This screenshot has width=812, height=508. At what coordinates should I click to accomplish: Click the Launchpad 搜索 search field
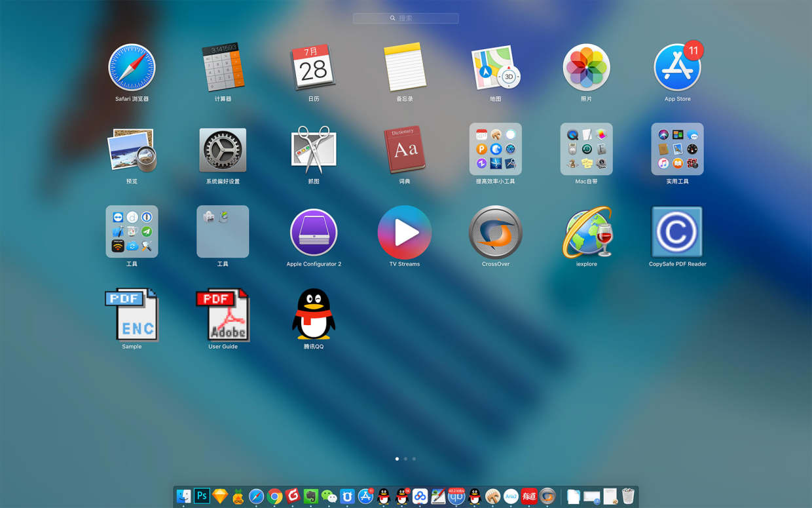406,18
